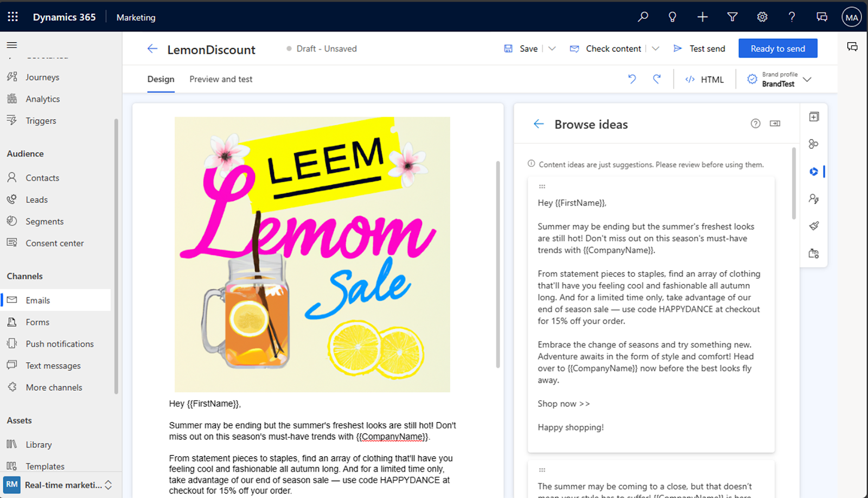Click the drag handle on second idea card

[542, 470]
